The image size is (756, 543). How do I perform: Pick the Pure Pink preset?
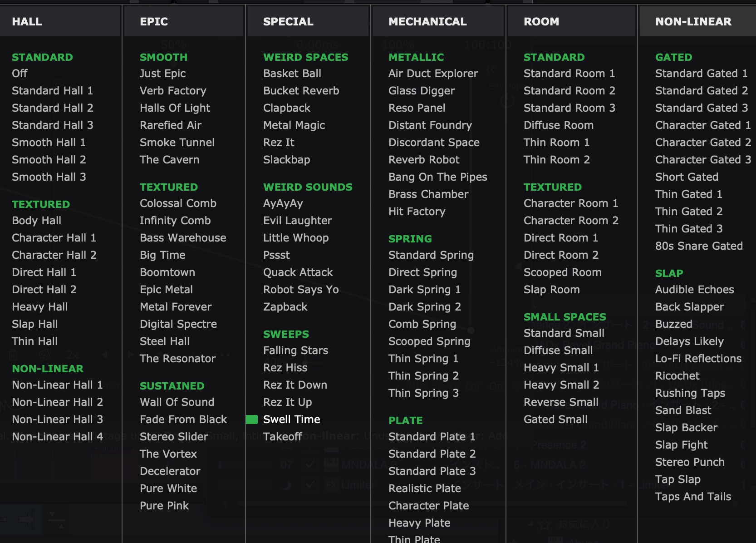[164, 506]
